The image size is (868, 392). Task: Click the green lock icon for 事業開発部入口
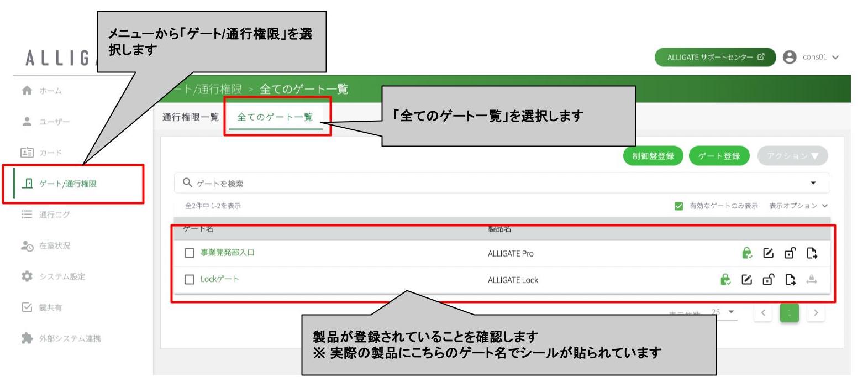[x=746, y=253]
